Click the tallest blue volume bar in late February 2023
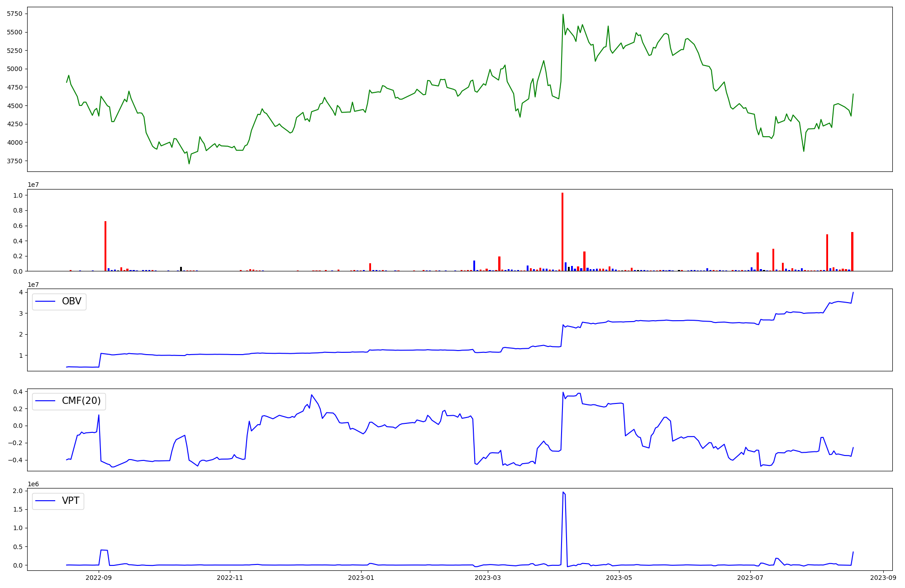 [x=474, y=266]
